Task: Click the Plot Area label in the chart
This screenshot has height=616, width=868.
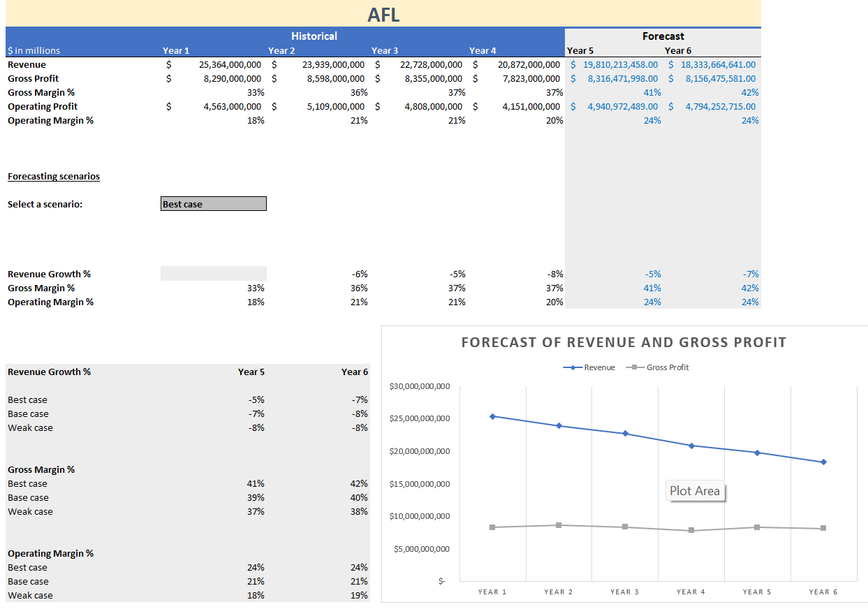Action: [696, 491]
